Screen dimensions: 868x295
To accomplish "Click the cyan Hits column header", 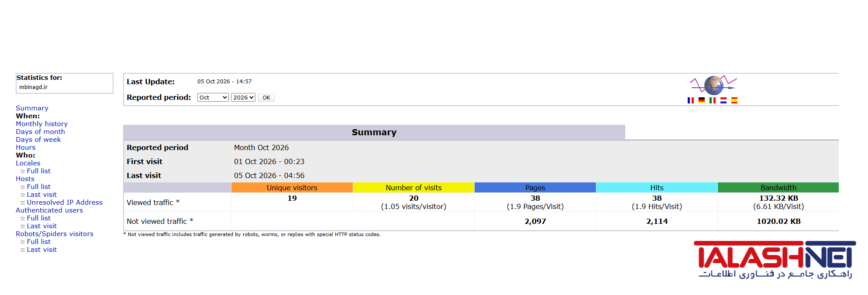I will pyautogui.click(x=657, y=188).
